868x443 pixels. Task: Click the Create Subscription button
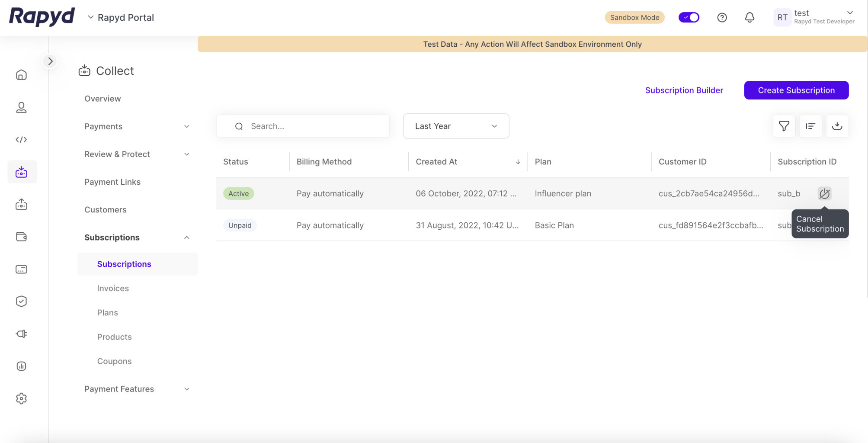(796, 90)
